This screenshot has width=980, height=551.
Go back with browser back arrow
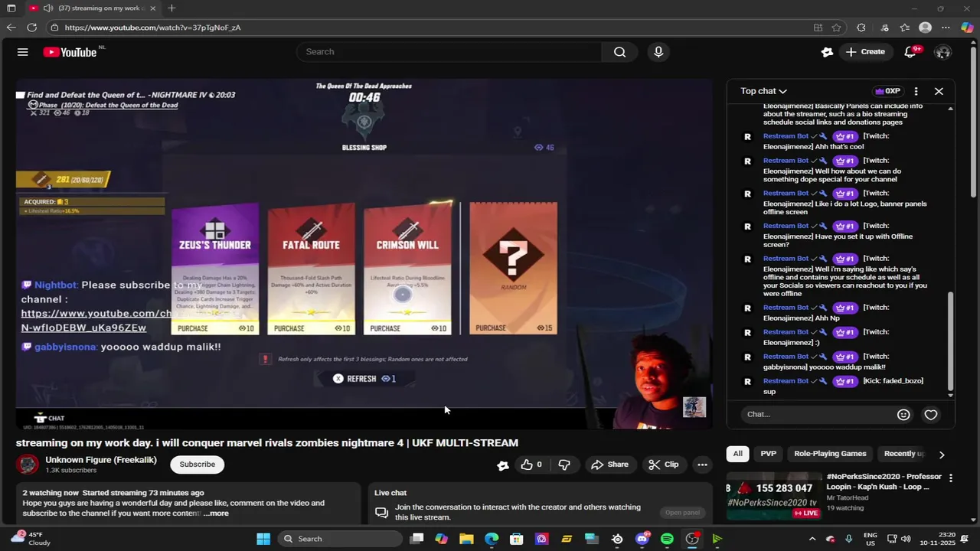(x=11, y=28)
